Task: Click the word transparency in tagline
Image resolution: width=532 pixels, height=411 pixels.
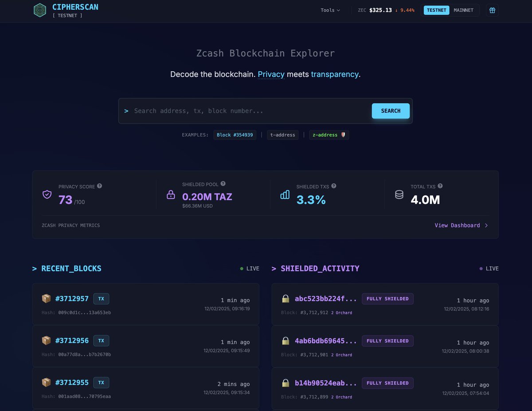Action: [335, 74]
